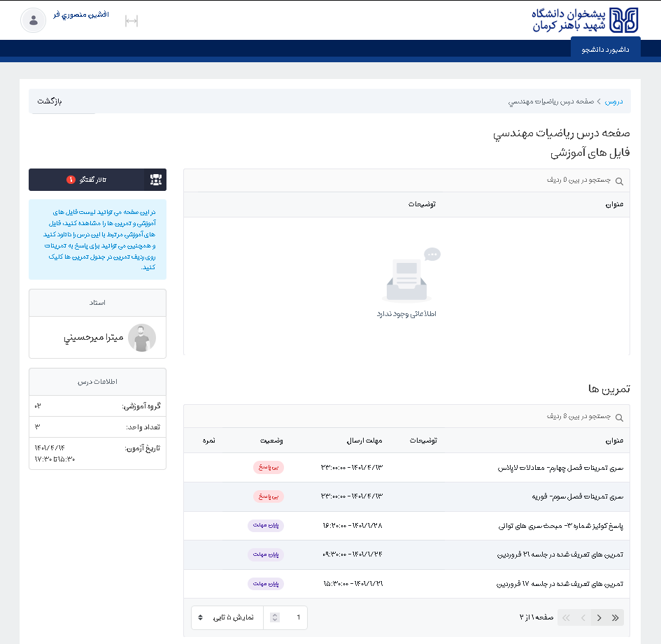Click the بازگشت back button
The width and height of the screenshot is (661, 644).
click(x=50, y=101)
